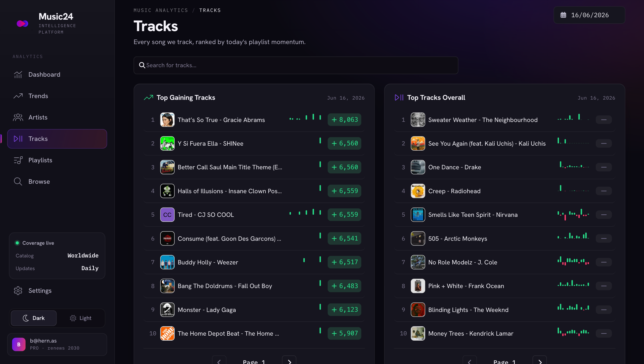The image size is (644, 364).
Task: Open Buddy Holly - Weezer track
Action: (x=208, y=262)
